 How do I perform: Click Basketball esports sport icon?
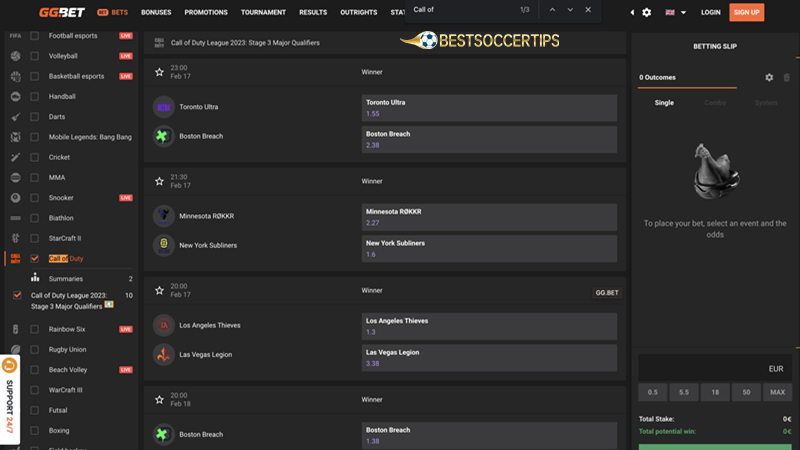point(15,77)
